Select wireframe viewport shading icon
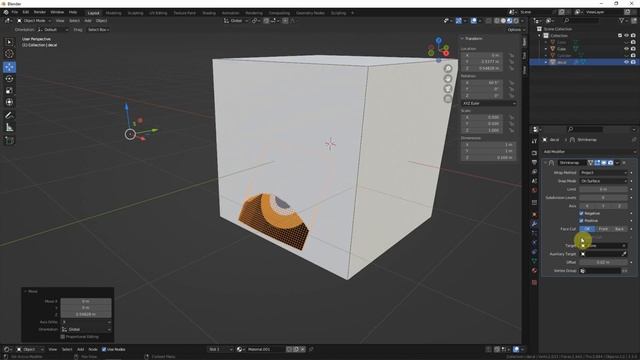 [x=497, y=20]
